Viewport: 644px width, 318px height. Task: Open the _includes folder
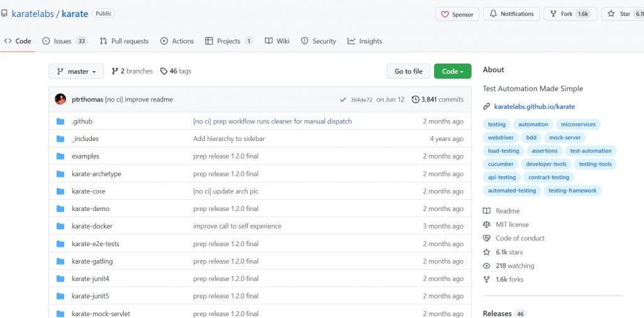(85, 139)
